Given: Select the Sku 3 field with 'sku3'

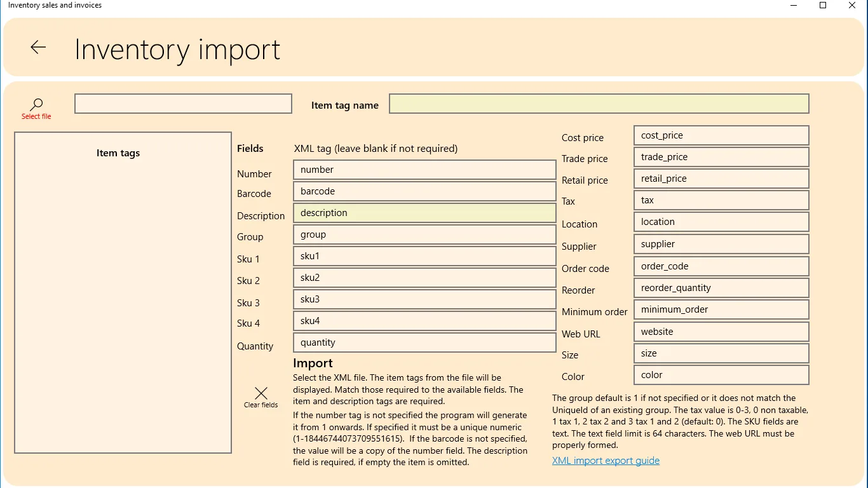Looking at the screenshot, I should pos(424,299).
